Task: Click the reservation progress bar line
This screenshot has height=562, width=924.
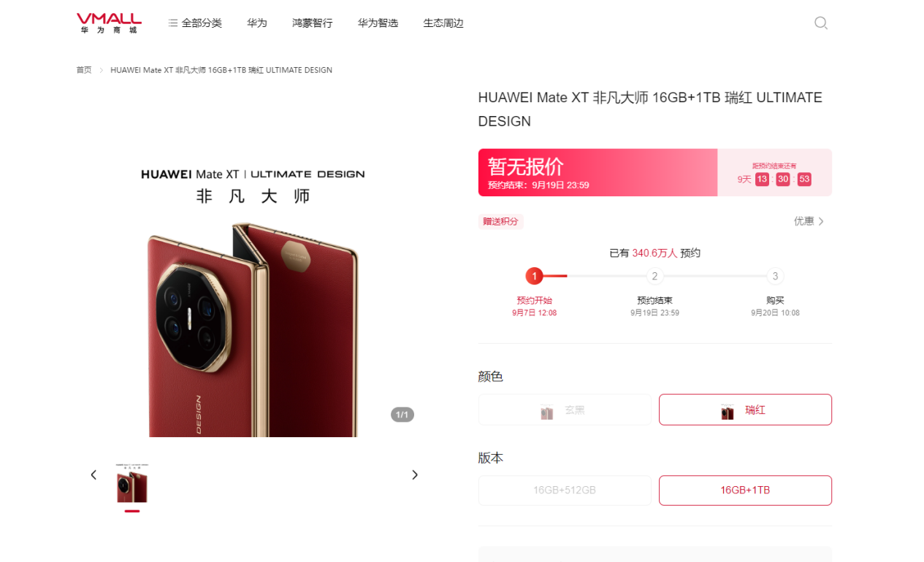Action: [x=655, y=276]
